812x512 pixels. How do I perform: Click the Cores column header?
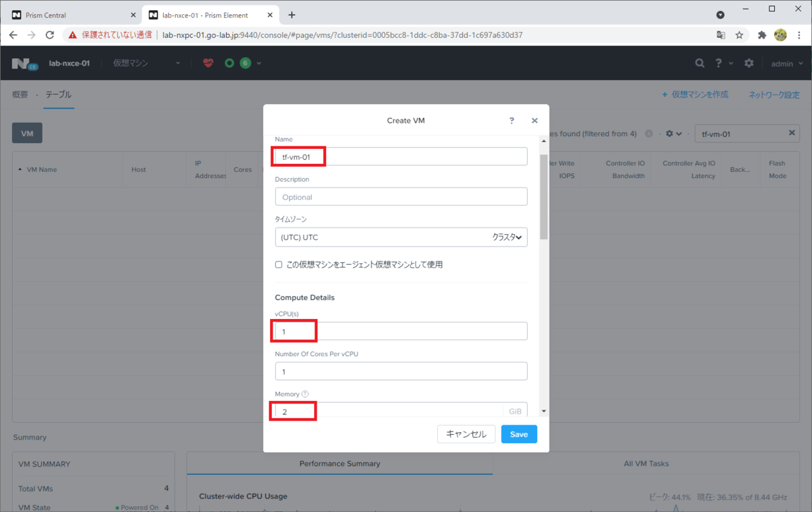point(243,169)
